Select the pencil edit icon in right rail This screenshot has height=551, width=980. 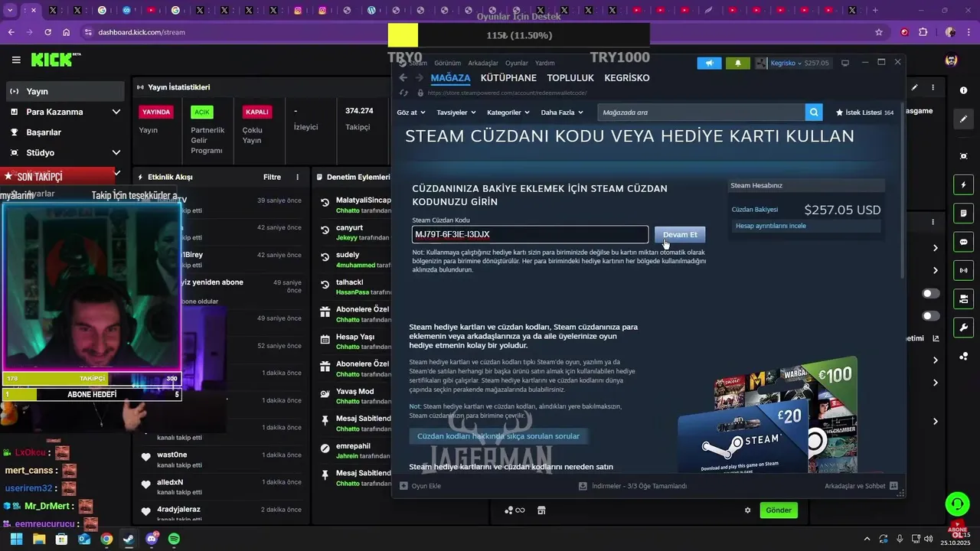[963, 119]
